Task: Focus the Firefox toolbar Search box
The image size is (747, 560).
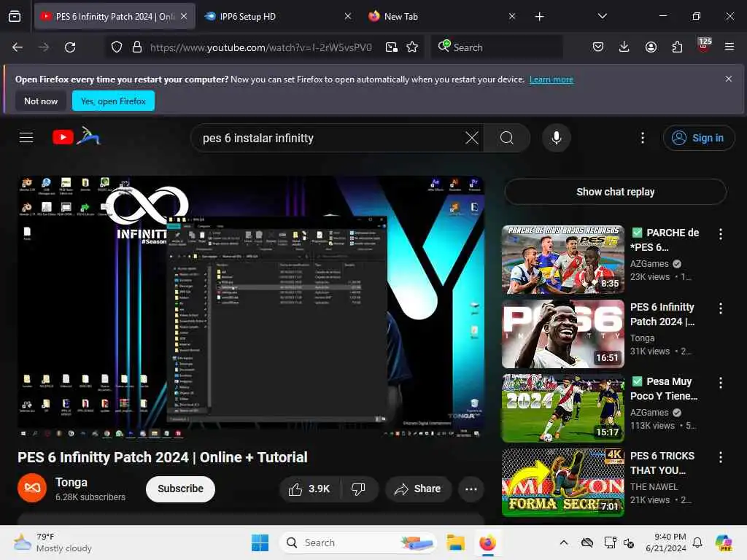Action: (497, 47)
